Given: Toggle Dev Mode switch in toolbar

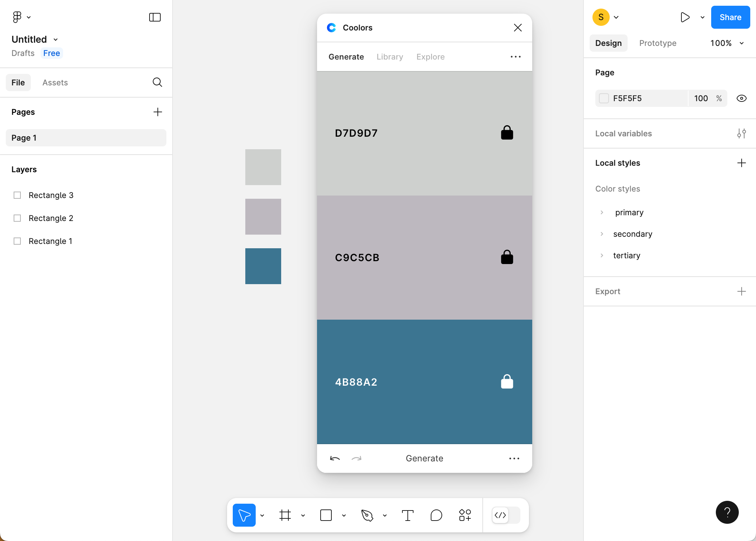Looking at the screenshot, I should 506,516.
